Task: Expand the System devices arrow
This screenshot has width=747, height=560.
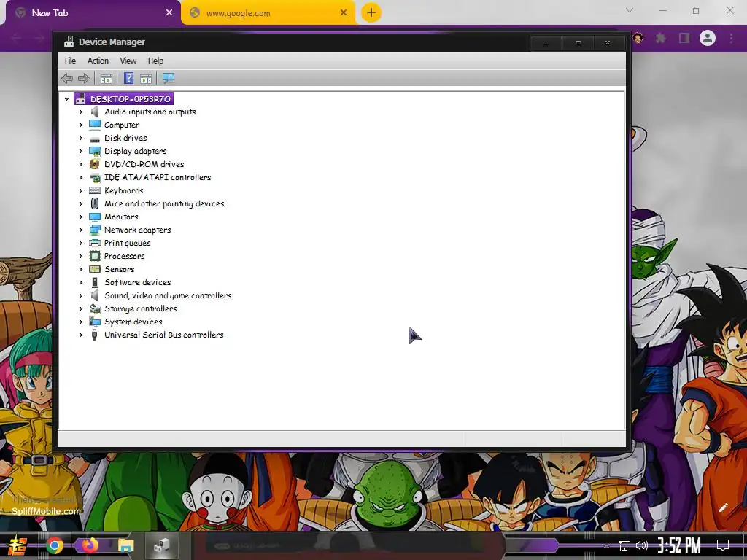Action: pos(80,322)
